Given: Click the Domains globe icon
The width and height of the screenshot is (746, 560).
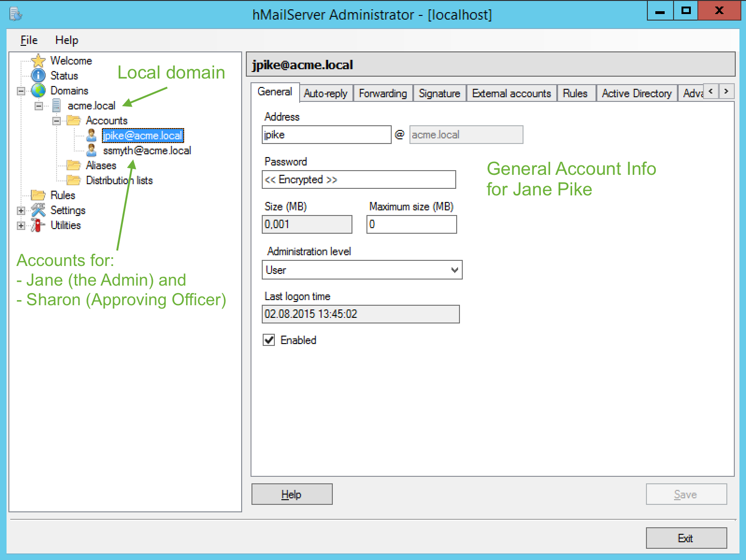Looking at the screenshot, I should [x=38, y=91].
